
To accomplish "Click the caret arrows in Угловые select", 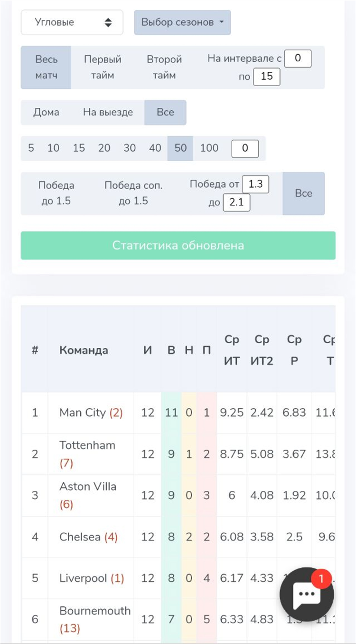I will pyautogui.click(x=108, y=22).
